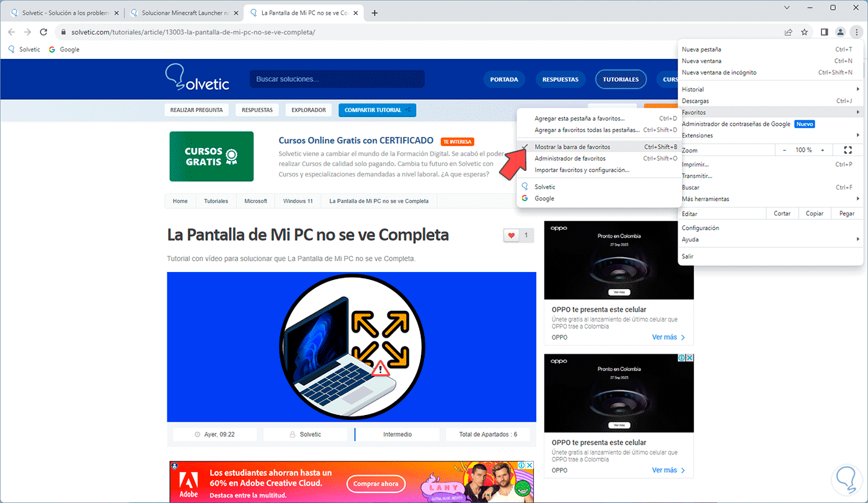Go to Windows 11 in the breadcrumb

point(298,201)
